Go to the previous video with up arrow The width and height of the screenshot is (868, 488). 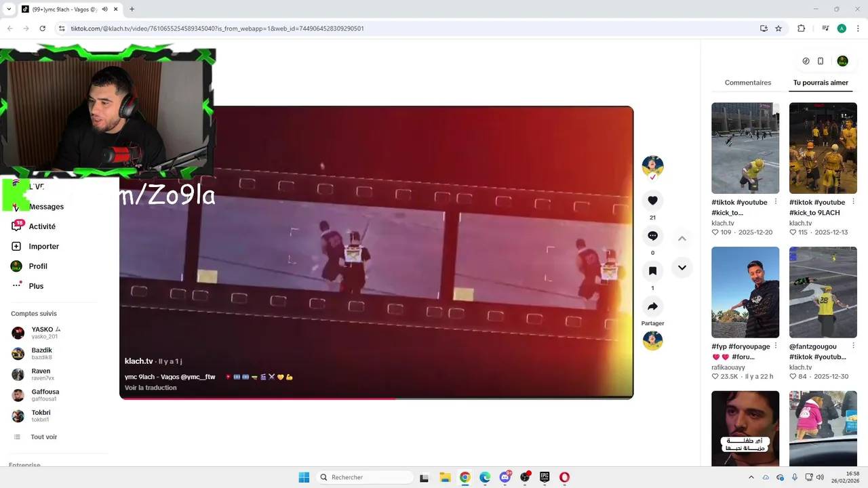(x=682, y=239)
